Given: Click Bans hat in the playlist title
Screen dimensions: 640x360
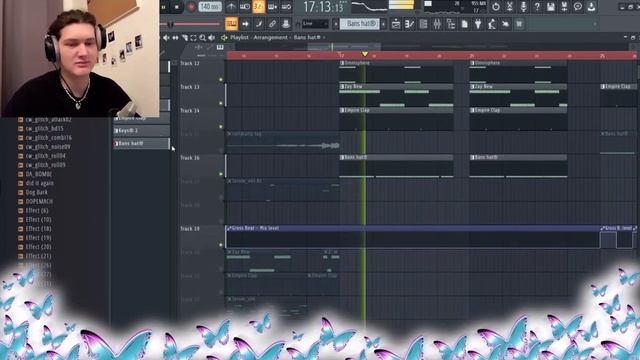Looking at the screenshot, I should pyautogui.click(x=307, y=38).
